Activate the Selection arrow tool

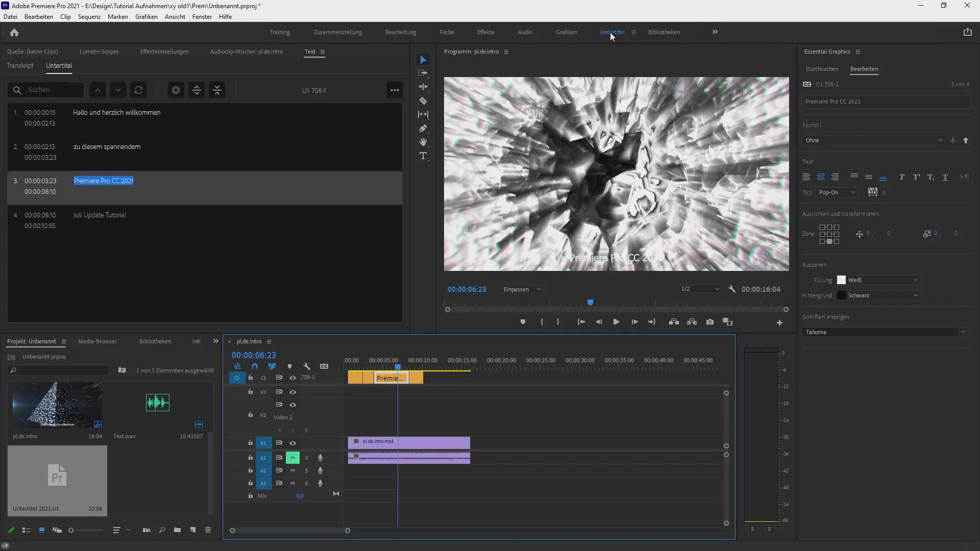click(423, 60)
